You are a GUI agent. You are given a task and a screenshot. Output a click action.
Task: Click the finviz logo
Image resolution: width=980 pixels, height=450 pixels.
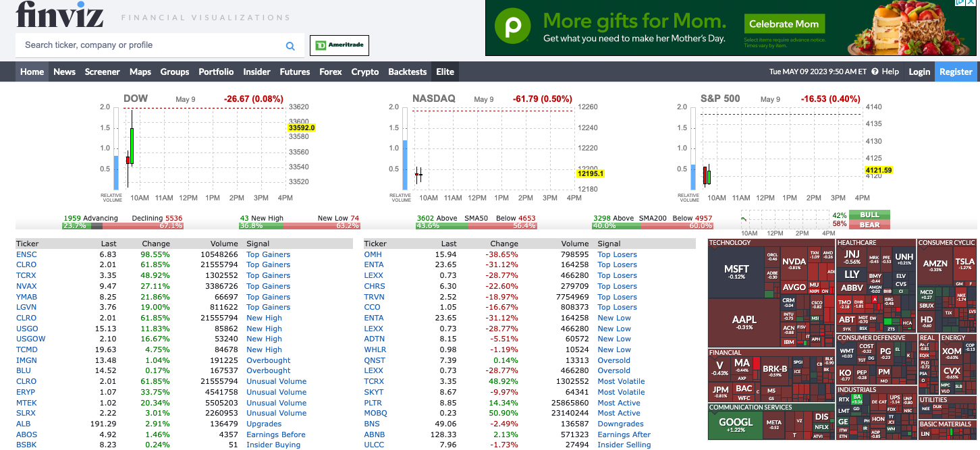point(59,13)
